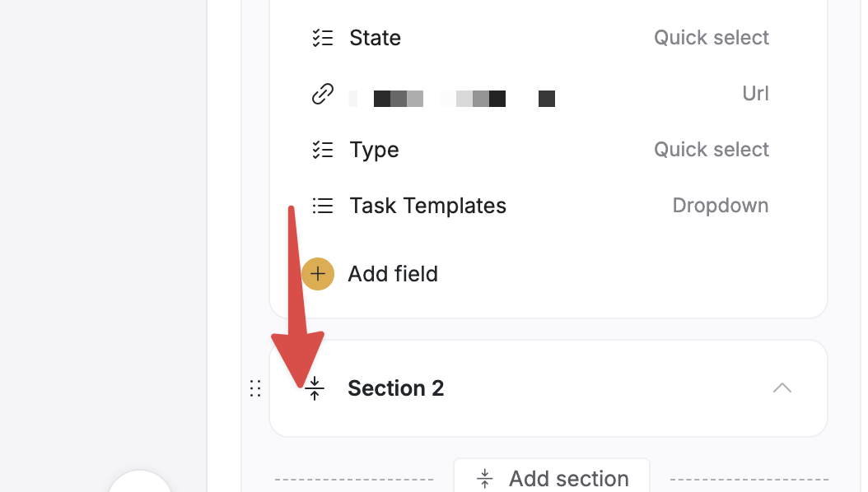Select the Type field name

[x=374, y=150]
